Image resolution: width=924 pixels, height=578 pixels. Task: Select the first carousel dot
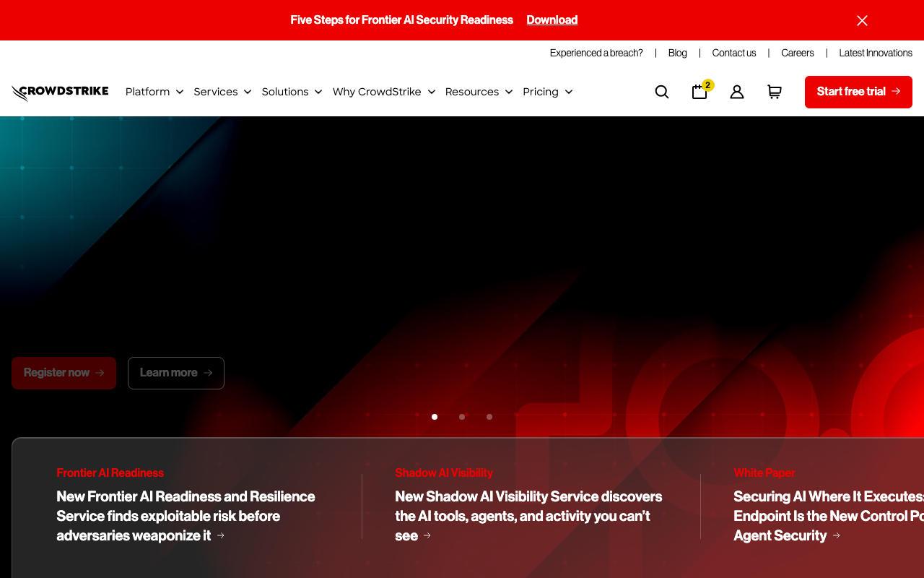435,417
